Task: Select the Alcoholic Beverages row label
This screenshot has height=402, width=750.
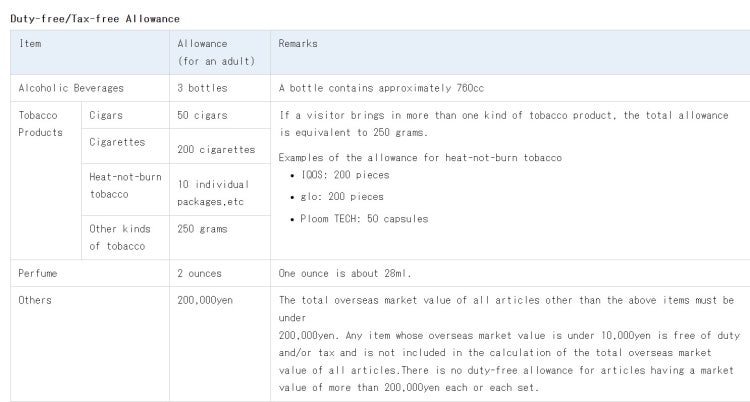Action: coord(90,88)
